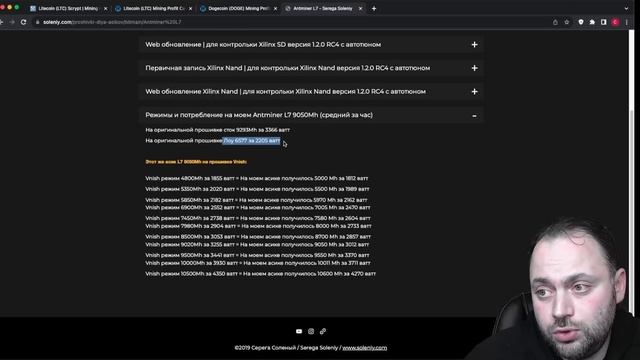Close the first Litecoin (LTC) Scrypt tab
The width and height of the screenshot is (640, 360).
[x=105, y=8]
